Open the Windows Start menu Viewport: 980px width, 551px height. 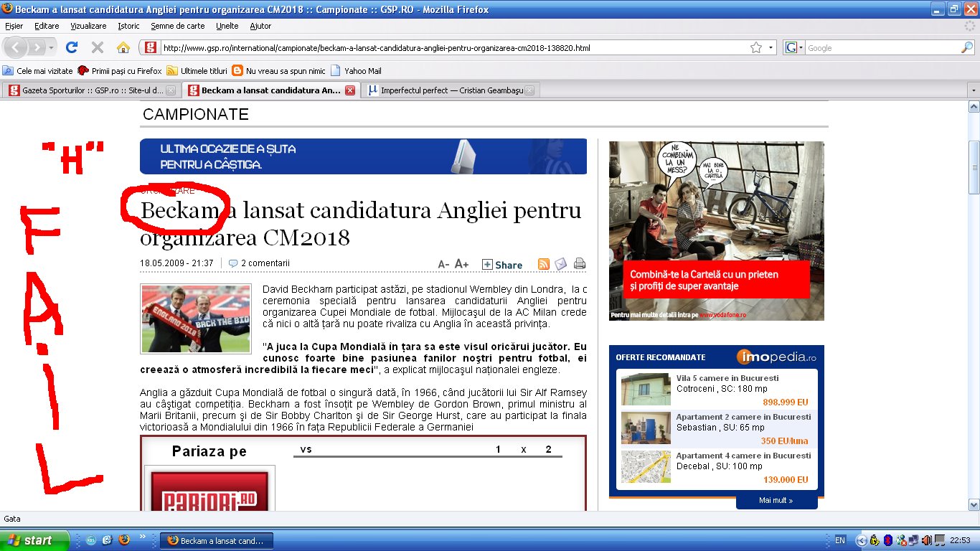coord(34,540)
